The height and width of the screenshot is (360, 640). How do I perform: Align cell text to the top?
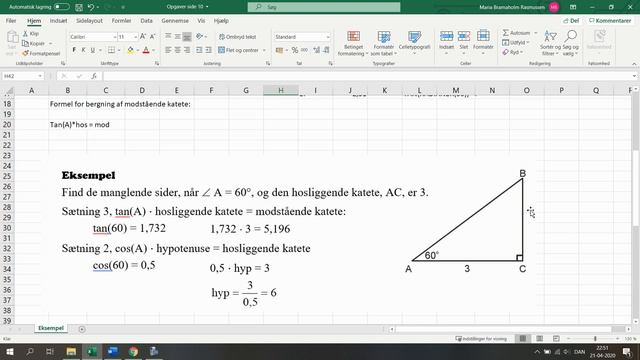point(168,37)
